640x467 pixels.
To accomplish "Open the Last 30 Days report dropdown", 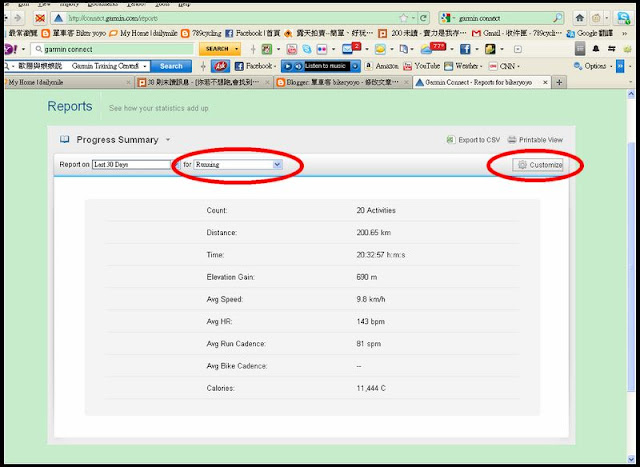I will pos(136,165).
